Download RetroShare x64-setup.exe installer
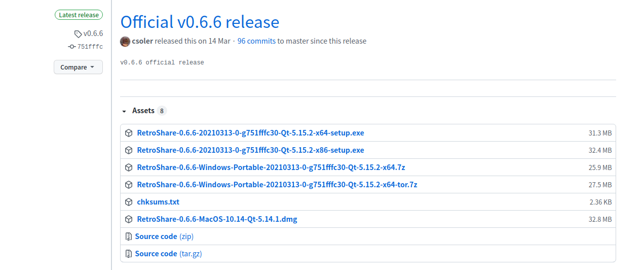 (x=250, y=133)
